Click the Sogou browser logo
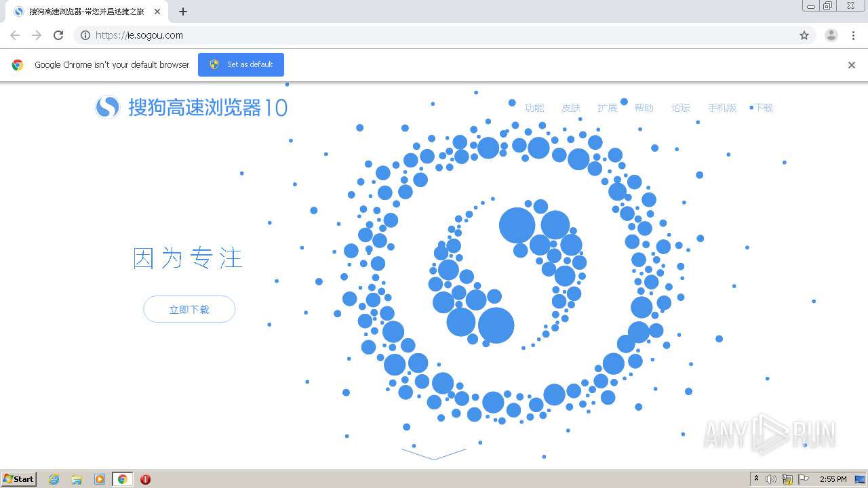The image size is (868, 488). tap(191, 107)
